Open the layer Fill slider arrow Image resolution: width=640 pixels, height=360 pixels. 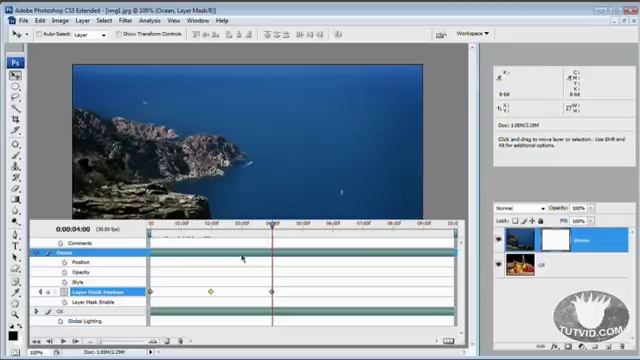click(x=591, y=221)
